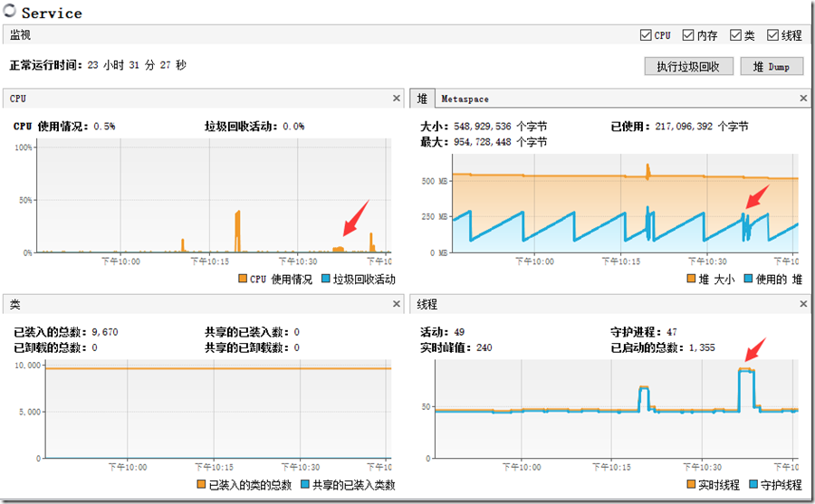This screenshot has width=815, height=504.
Task: Click the 类 panel title
Action: [x=15, y=304]
